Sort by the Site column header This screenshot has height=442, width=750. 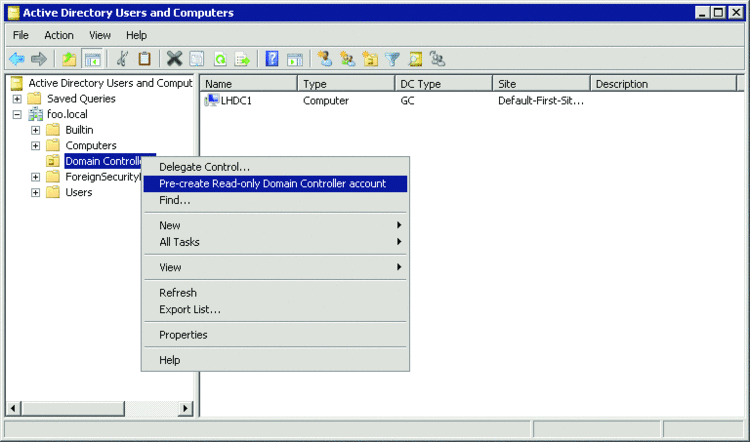point(541,84)
